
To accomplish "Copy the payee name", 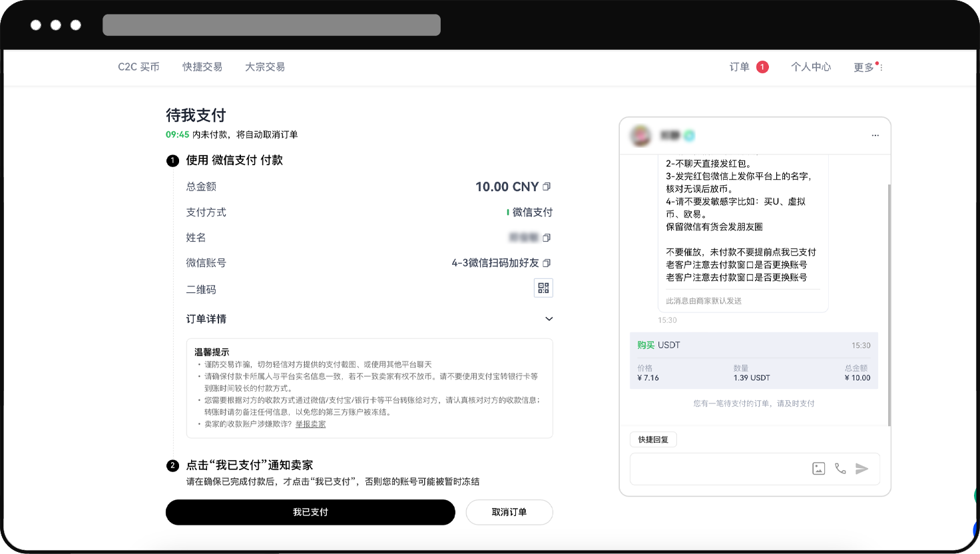I will tap(547, 238).
